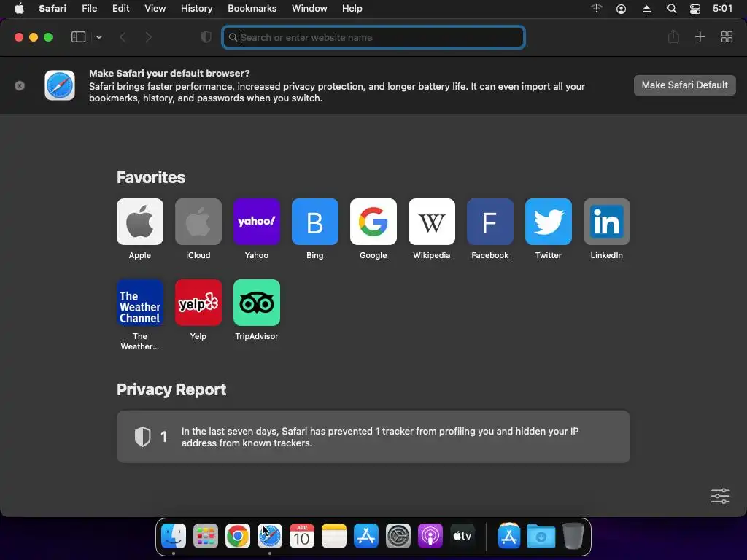Go forward with the forward arrow

tap(148, 37)
